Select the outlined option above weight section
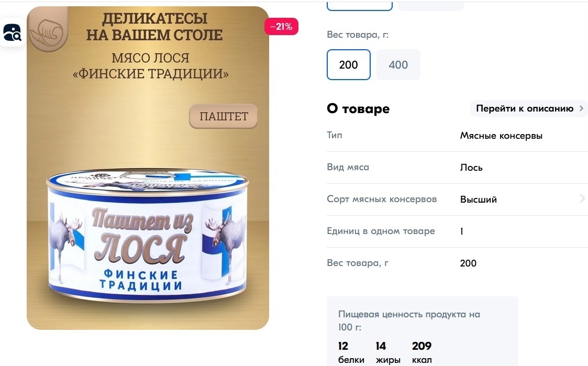 click(360, 5)
